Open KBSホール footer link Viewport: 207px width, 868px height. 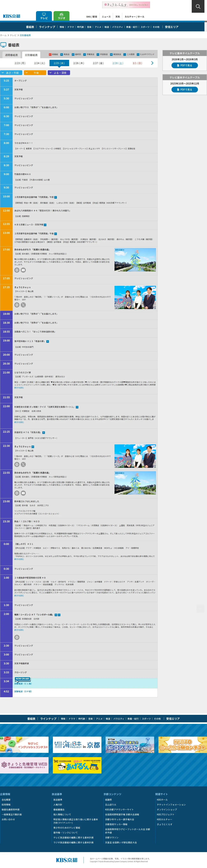[162, 800]
